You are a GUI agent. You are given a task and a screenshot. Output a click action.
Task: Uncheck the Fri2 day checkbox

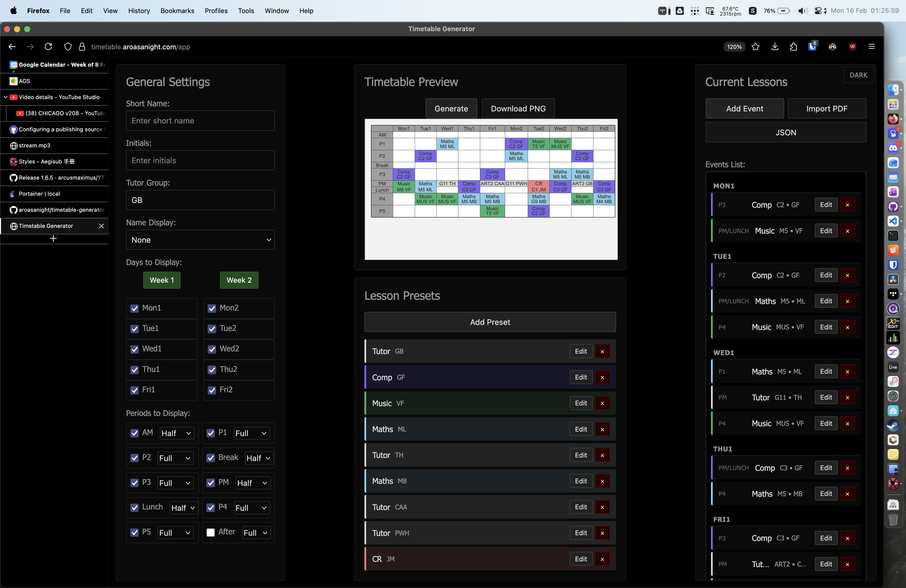[212, 390]
